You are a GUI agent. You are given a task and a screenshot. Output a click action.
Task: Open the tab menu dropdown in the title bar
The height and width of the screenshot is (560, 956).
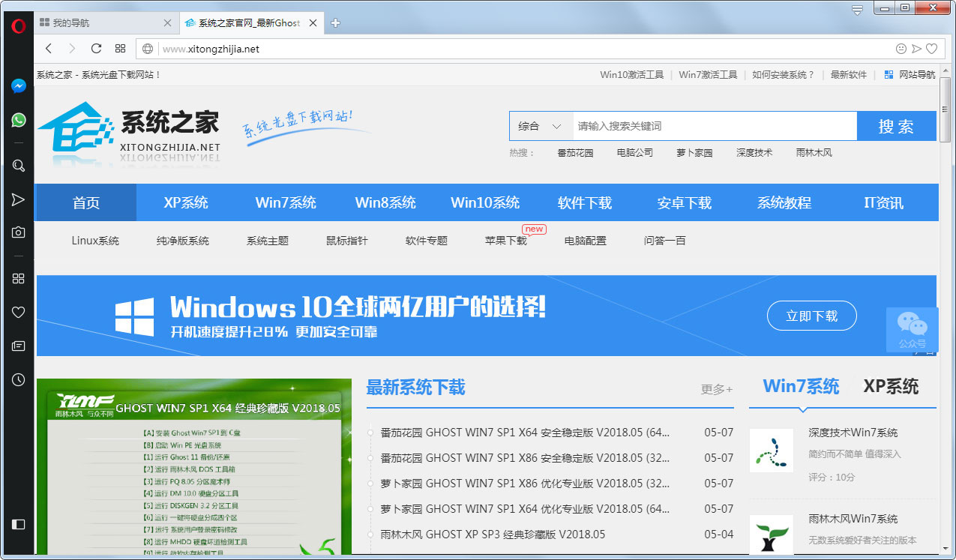[x=858, y=10]
